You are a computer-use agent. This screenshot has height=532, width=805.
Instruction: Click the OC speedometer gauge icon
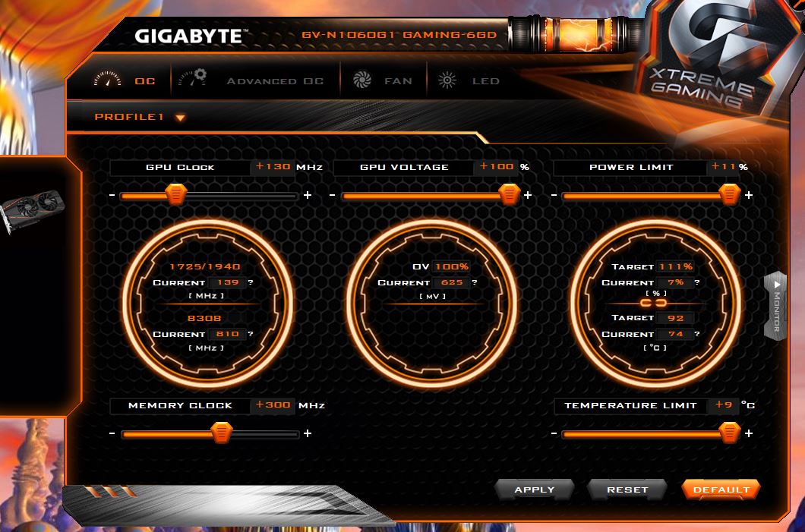tap(107, 80)
